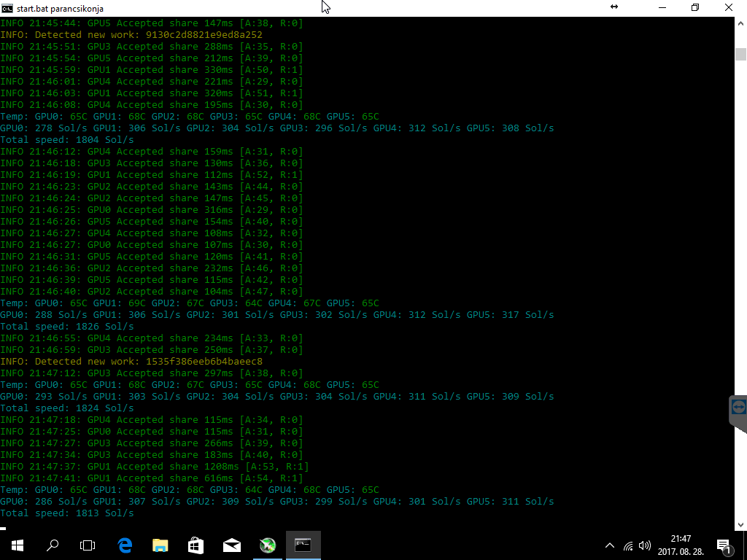
Task: Minimize the start.bat command window
Action: coord(662,7)
